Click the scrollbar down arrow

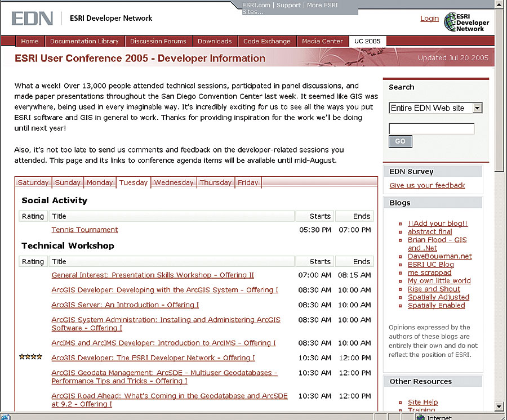coord(499,406)
